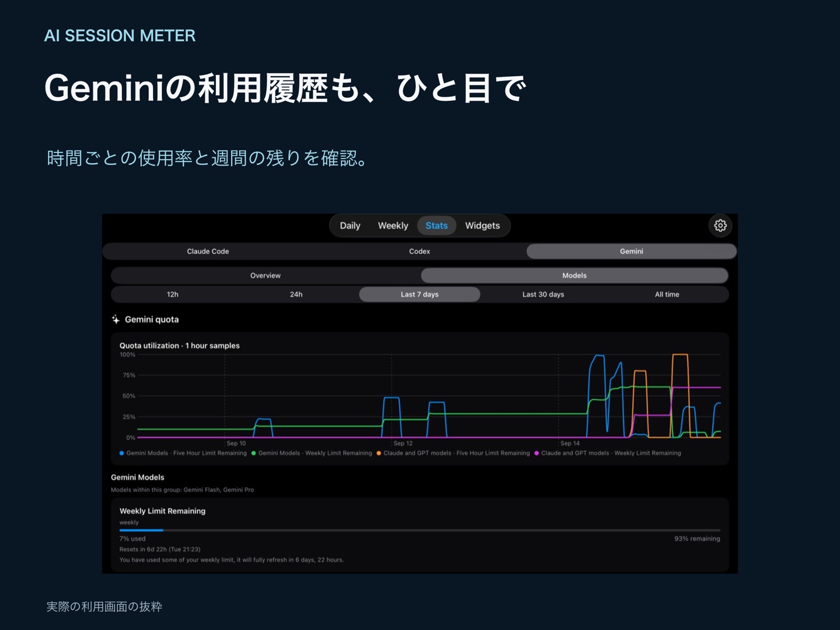Screen dimensions: 840x630
Task: Select the Codex provider segment
Action: coord(419,251)
